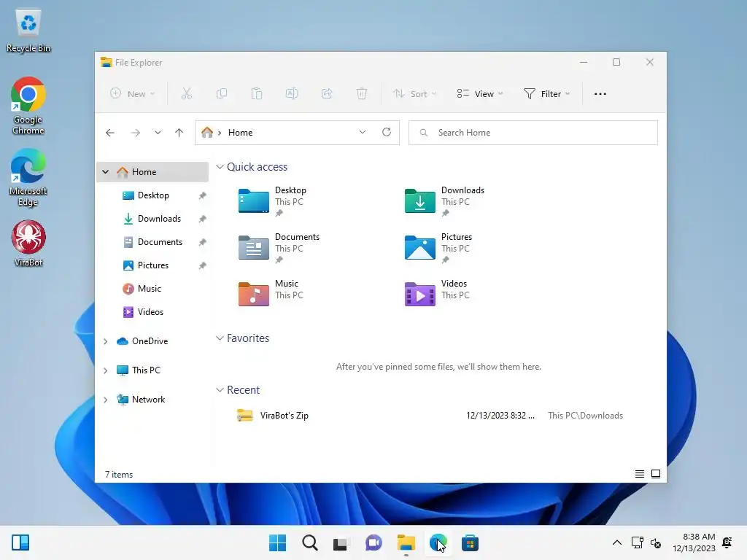The width and height of the screenshot is (747, 560).
Task: Go back with the left arrow
Action: pyautogui.click(x=110, y=133)
